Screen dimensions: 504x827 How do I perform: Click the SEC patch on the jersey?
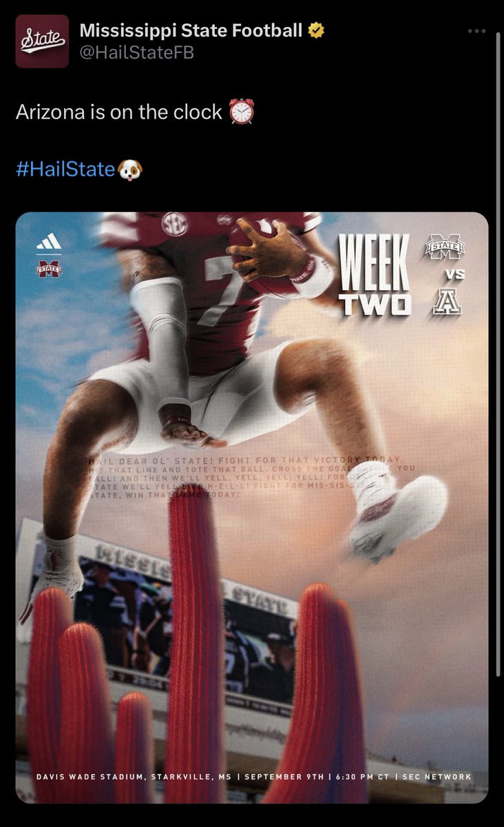point(174,224)
